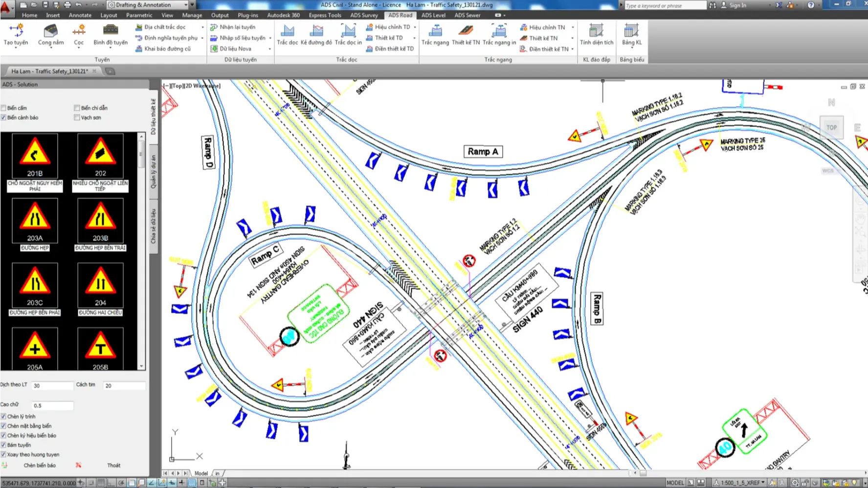Enable the Biển cấm checkbox

coord(3,108)
